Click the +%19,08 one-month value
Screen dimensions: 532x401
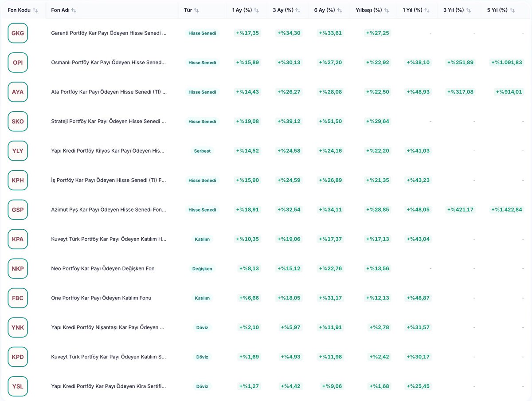(247, 122)
